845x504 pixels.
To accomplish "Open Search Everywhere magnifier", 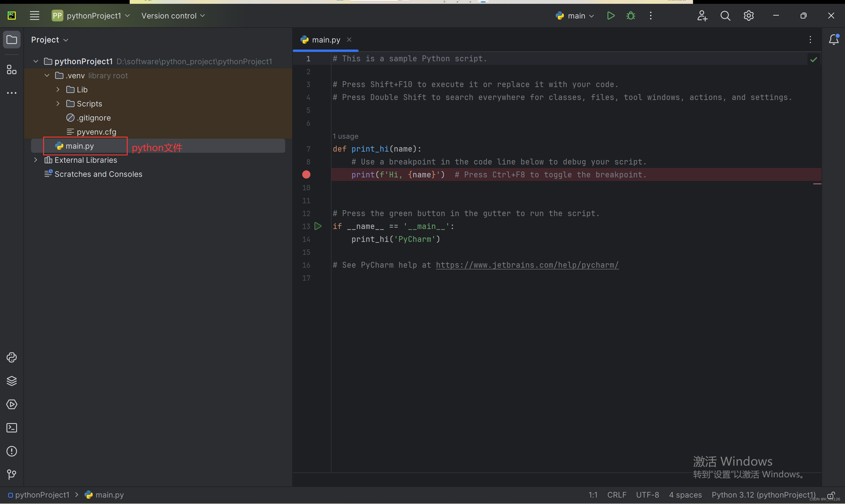I will point(725,16).
